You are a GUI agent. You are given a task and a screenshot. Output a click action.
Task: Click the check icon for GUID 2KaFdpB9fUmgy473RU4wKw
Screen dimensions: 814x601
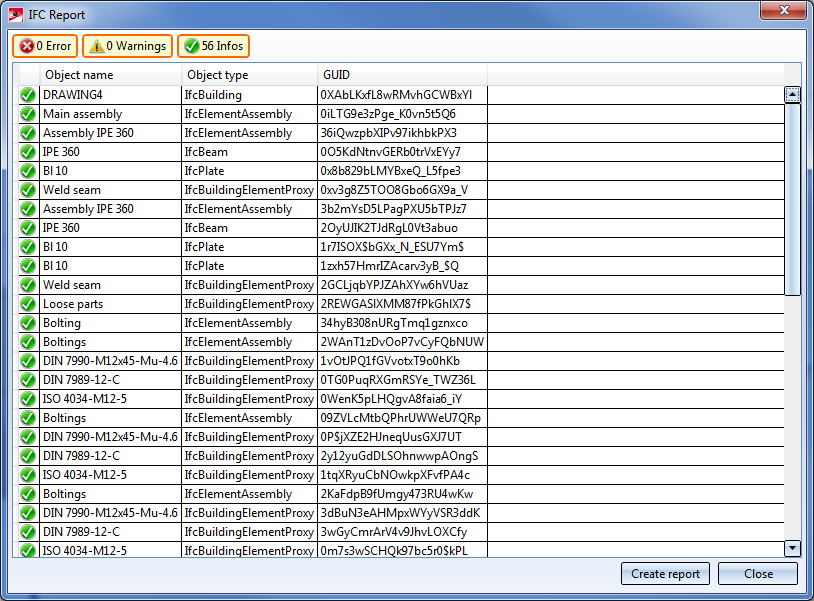[x=28, y=494]
